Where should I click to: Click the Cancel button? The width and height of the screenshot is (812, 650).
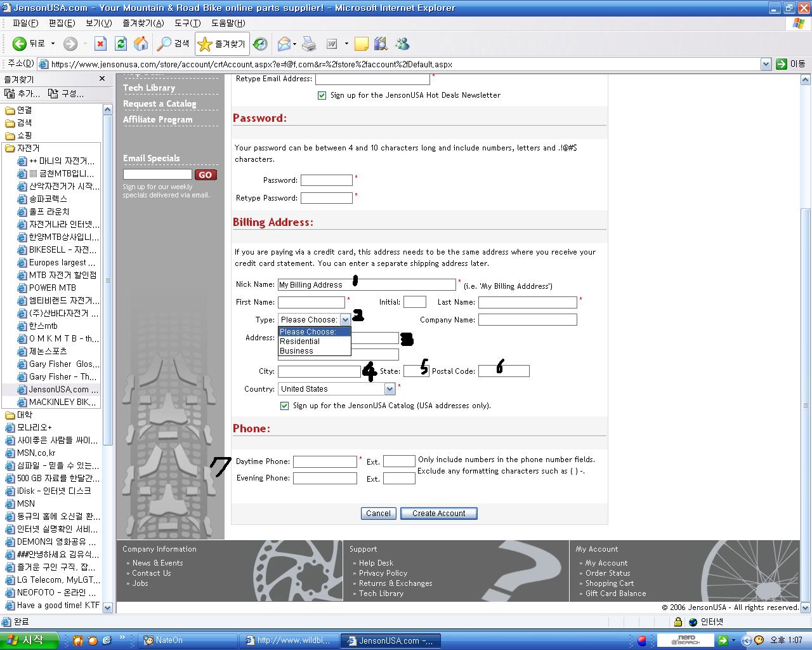click(x=378, y=514)
